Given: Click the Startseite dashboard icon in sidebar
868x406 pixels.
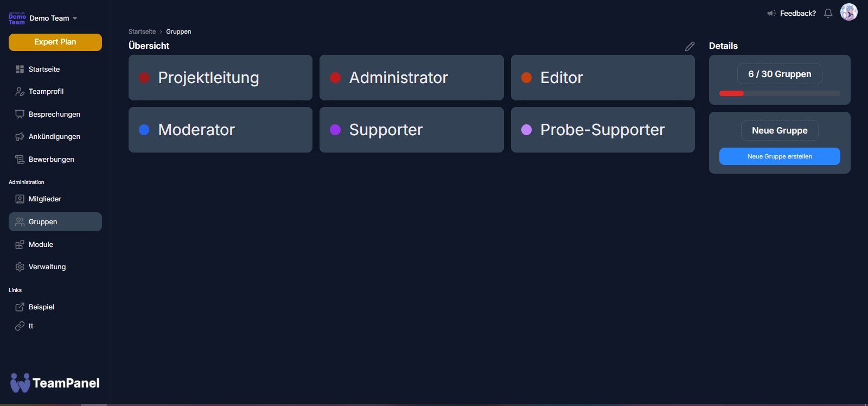Looking at the screenshot, I should pos(20,69).
